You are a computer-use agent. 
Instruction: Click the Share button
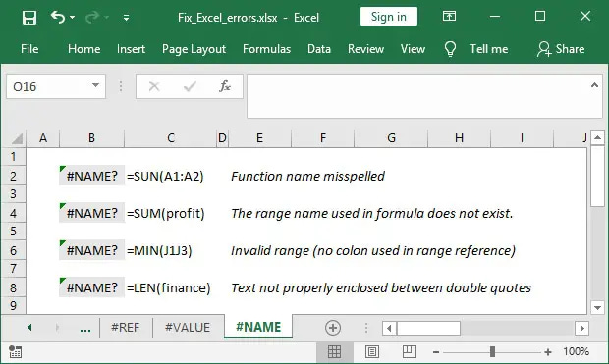[561, 49]
